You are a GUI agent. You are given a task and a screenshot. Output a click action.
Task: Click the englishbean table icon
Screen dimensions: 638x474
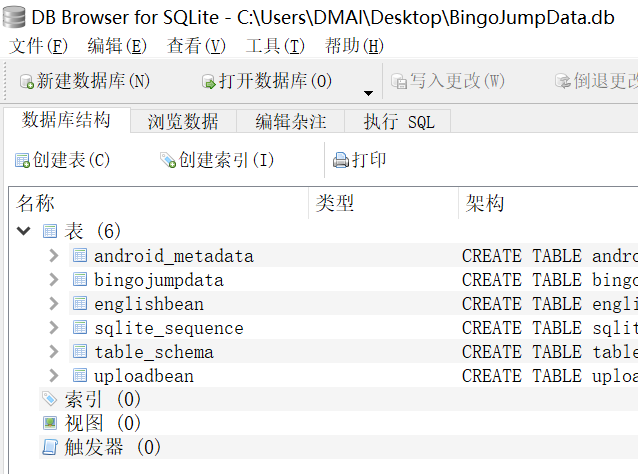[80, 303]
